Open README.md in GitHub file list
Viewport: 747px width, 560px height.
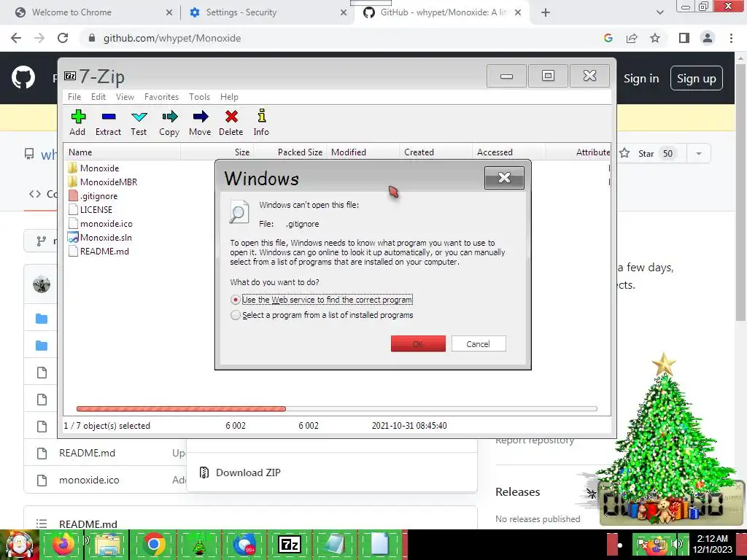pyautogui.click(x=88, y=453)
